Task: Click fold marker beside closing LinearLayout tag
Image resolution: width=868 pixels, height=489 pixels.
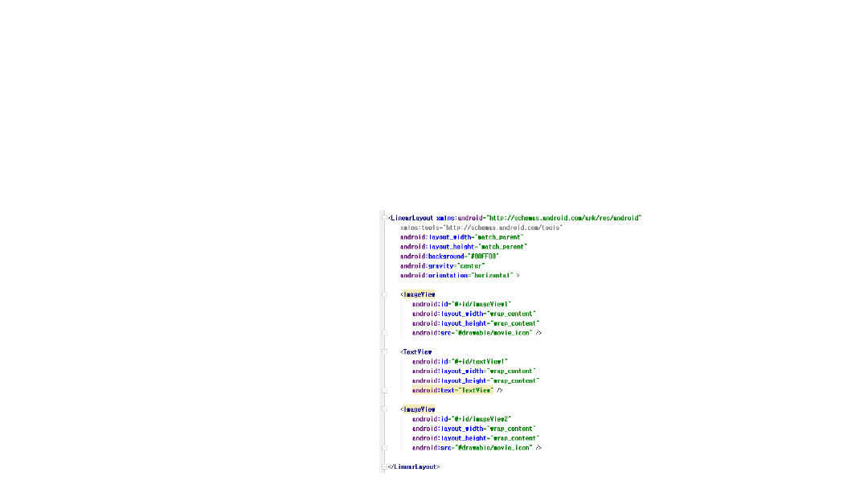Action: click(384, 466)
